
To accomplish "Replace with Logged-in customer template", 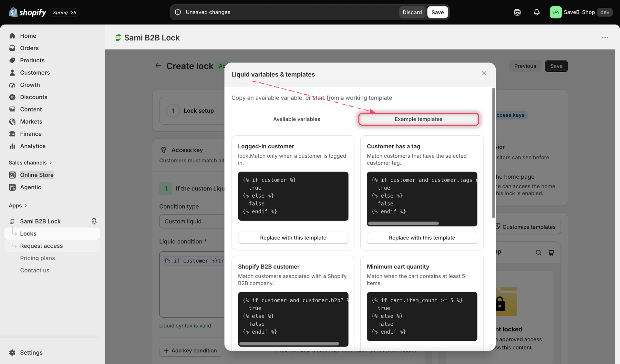I will tap(293, 238).
